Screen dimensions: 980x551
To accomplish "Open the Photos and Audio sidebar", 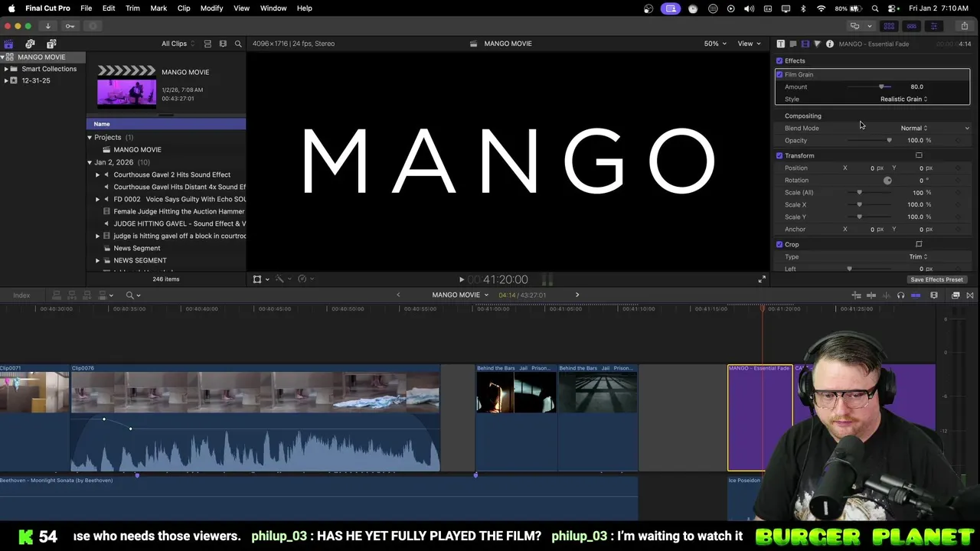I will coord(30,44).
